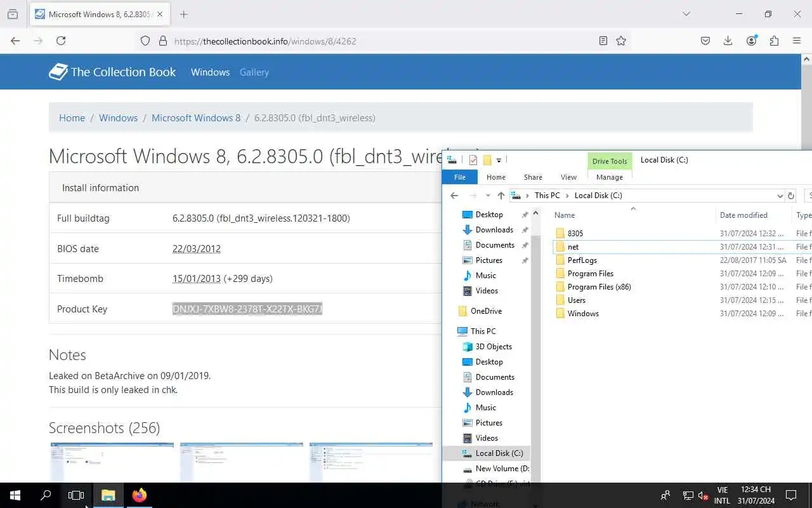Screen dimensions: 812x508
Task: Open Firefox hamburger application menu
Action: (797, 41)
